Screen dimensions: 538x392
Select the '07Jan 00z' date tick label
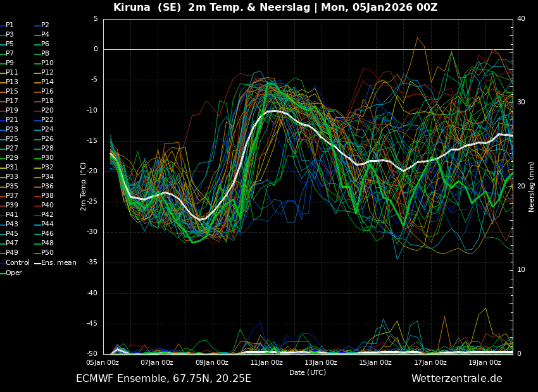[157, 362]
